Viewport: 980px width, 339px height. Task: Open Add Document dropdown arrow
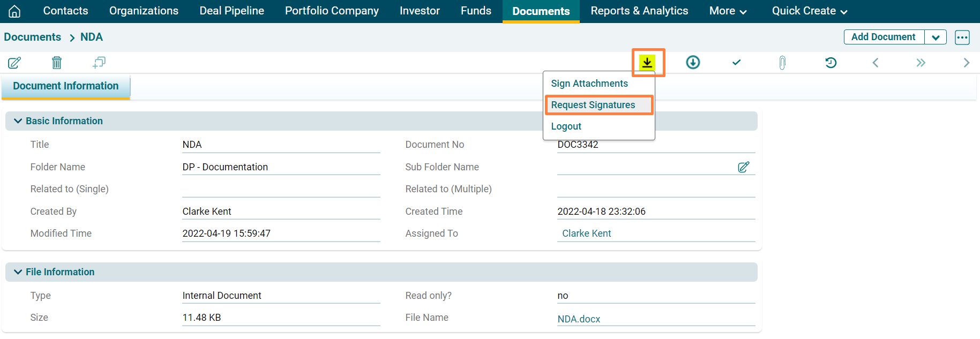click(x=936, y=37)
